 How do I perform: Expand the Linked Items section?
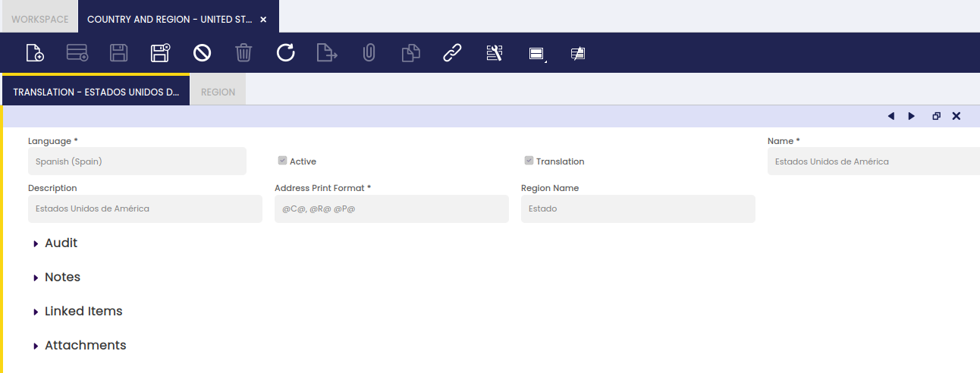83,312
